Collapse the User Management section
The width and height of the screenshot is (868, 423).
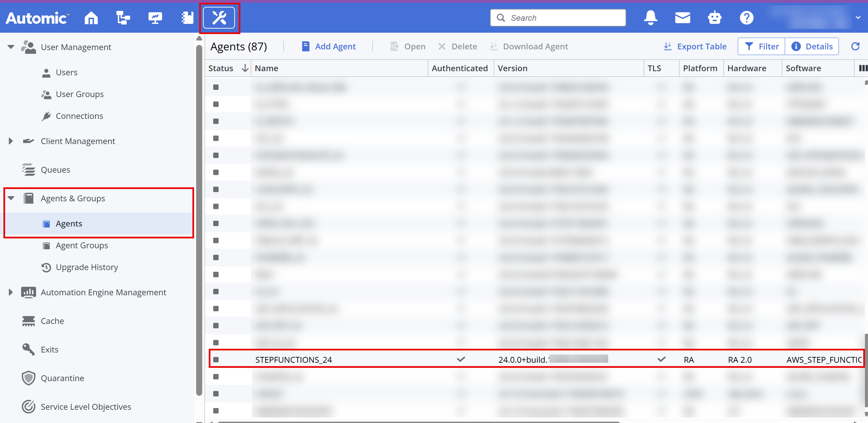pos(11,47)
